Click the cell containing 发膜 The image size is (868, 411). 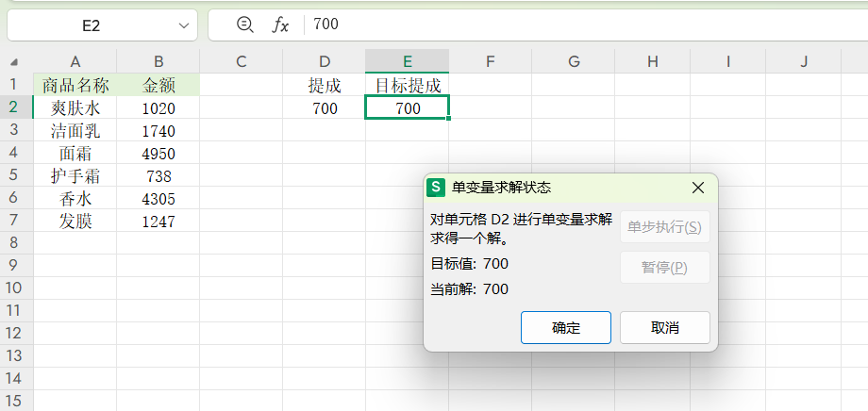point(75,222)
